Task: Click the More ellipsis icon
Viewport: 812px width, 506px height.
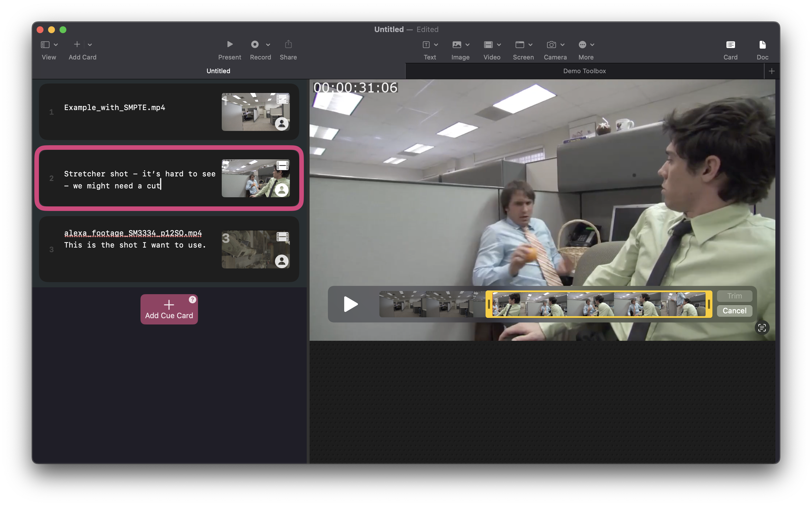Action: coord(582,45)
